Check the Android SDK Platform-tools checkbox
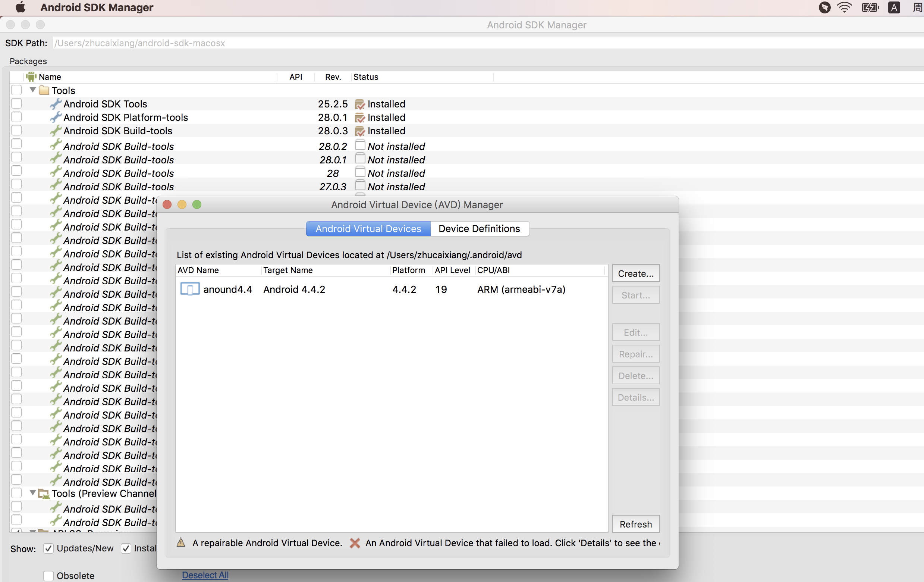 16,117
